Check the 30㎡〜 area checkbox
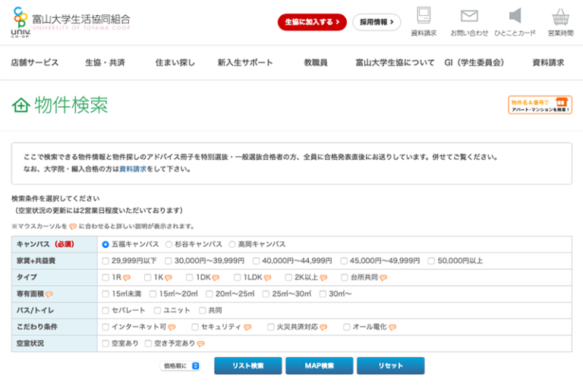583x392 pixels. click(x=323, y=294)
